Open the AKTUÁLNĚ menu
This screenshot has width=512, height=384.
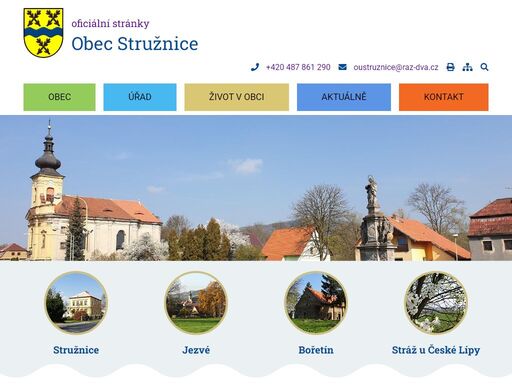(344, 97)
